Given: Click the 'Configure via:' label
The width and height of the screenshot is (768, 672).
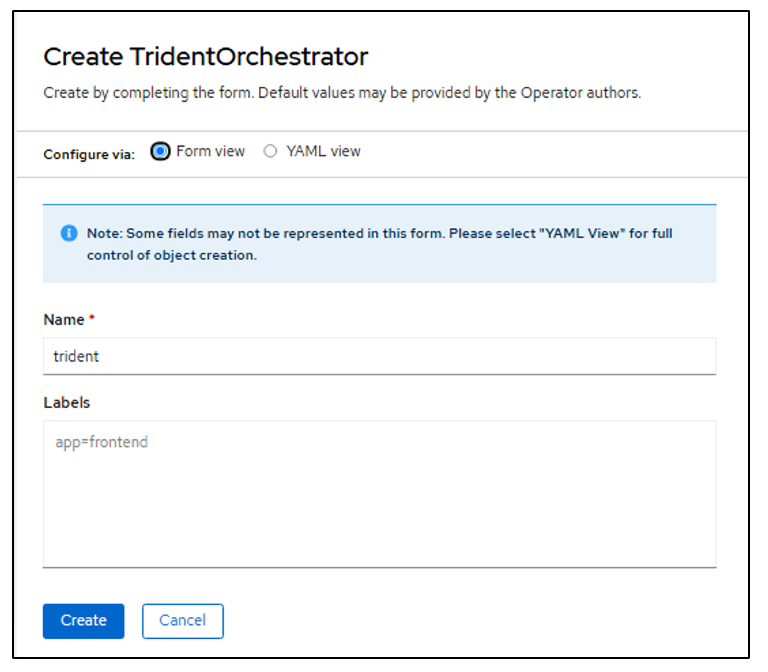Looking at the screenshot, I should [x=89, y=154].
